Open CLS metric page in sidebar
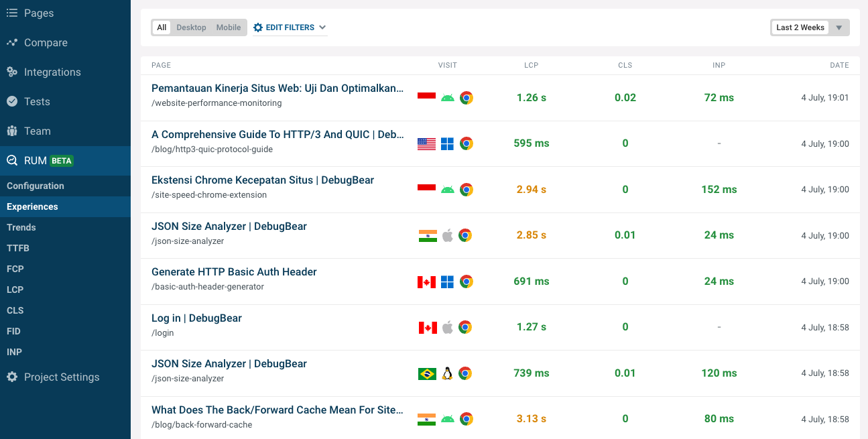 coord(65,310)
